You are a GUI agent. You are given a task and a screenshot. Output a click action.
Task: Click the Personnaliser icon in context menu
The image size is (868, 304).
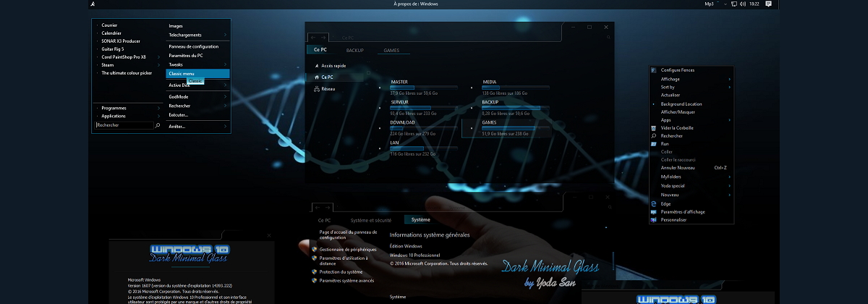653,220
